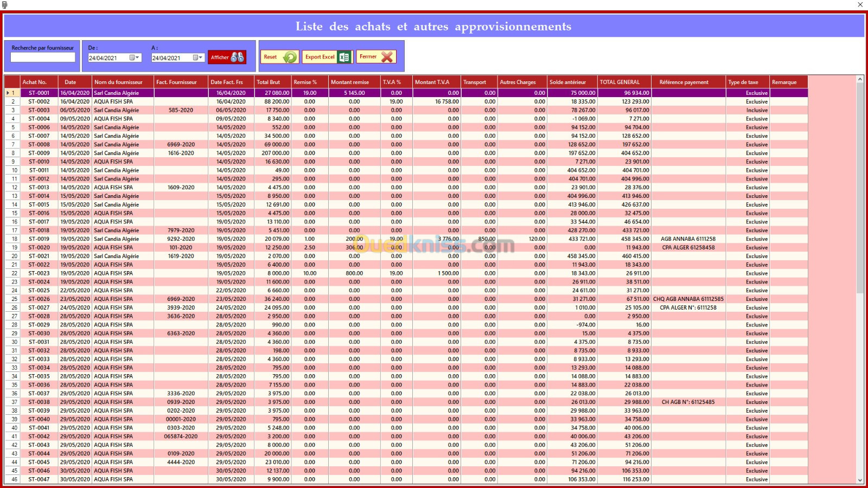Screen dimensions: 868x488
Task: Click the Reset button with green arrow
Action: [279, 57]
